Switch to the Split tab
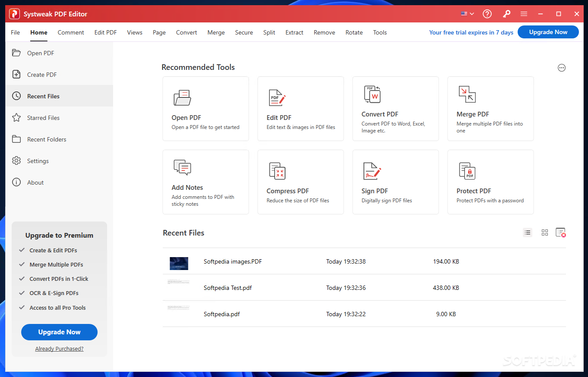The width and height of the screenshot is (588, 377). pos(269,32)
